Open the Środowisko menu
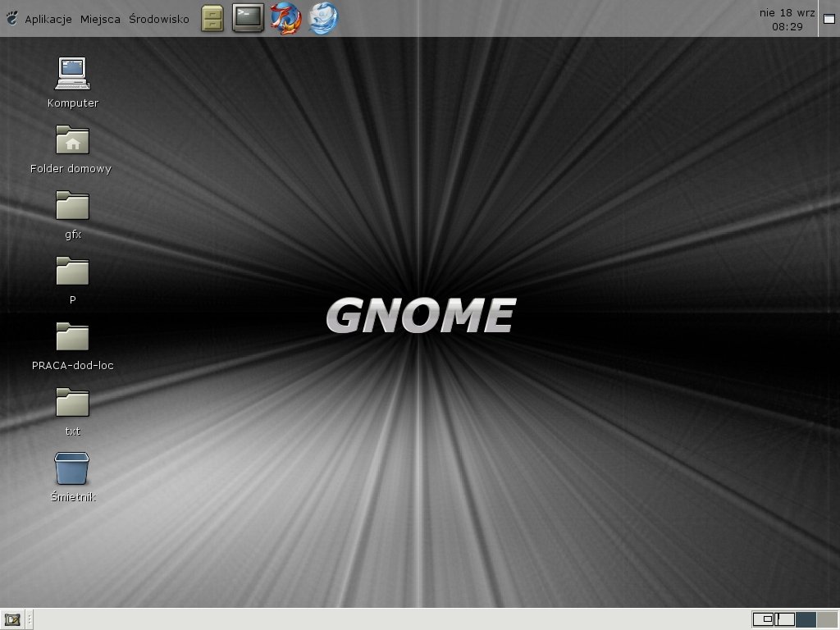The width and height of the screenshot is (840, 630). coord(159,20)
